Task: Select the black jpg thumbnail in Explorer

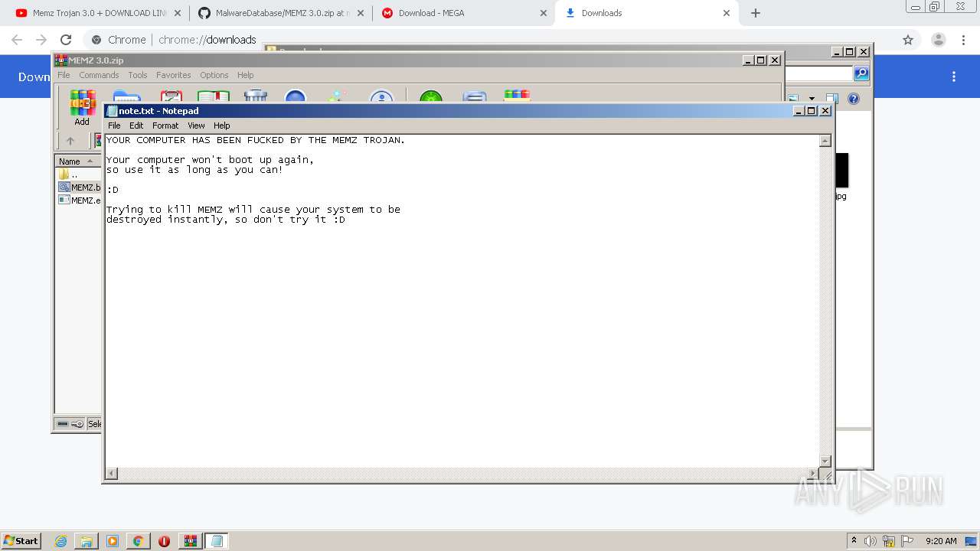Action: click(x=842, y=170)
